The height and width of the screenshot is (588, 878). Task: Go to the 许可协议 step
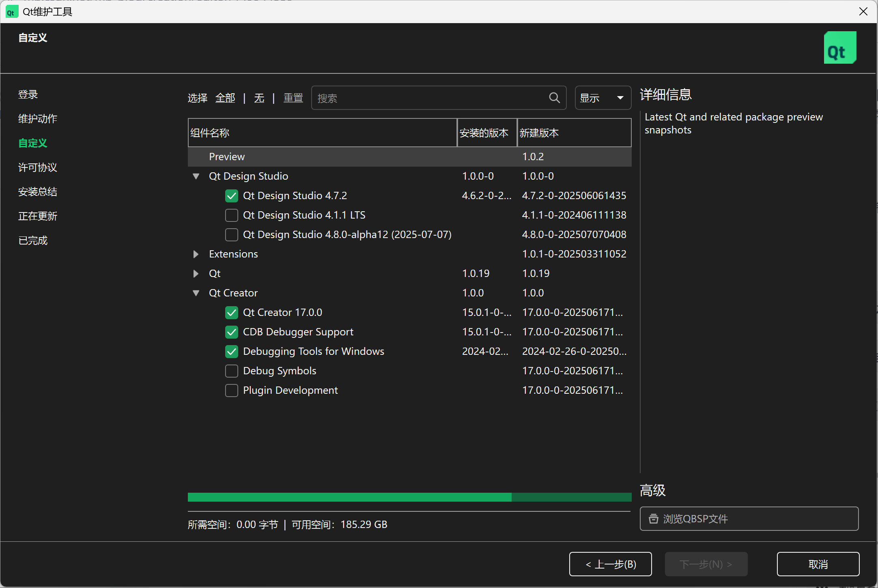click(x=38, y=167)
